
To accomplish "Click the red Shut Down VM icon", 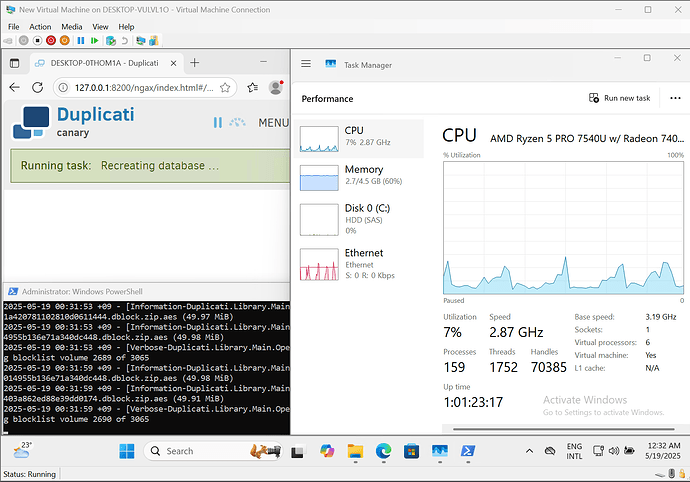I will (x=51, y=40).
